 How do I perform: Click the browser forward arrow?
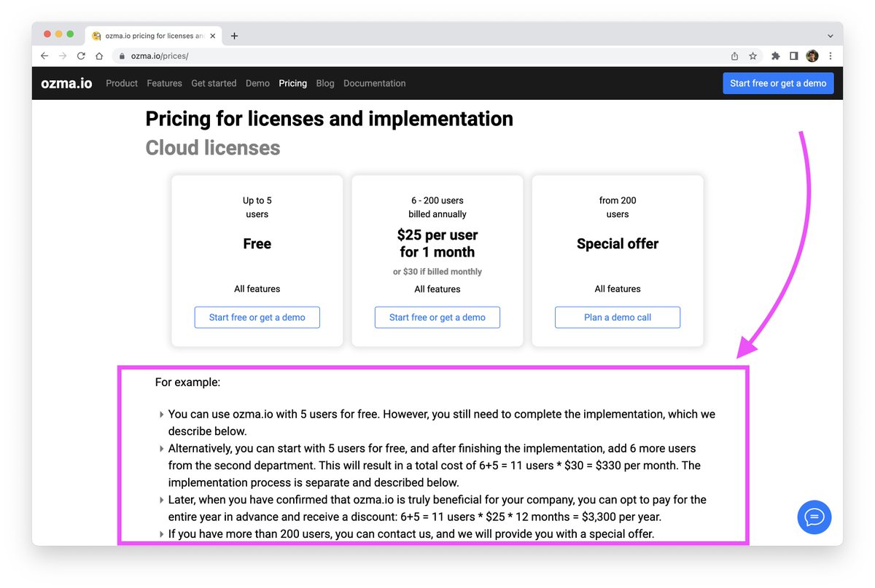click(63, 56)
